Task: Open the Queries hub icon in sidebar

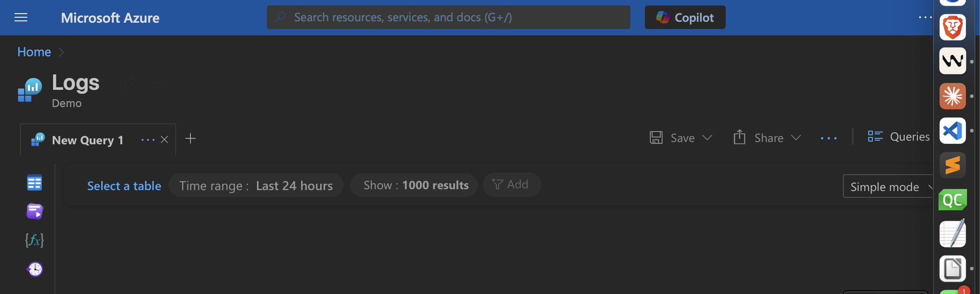Action: [35, 211]
